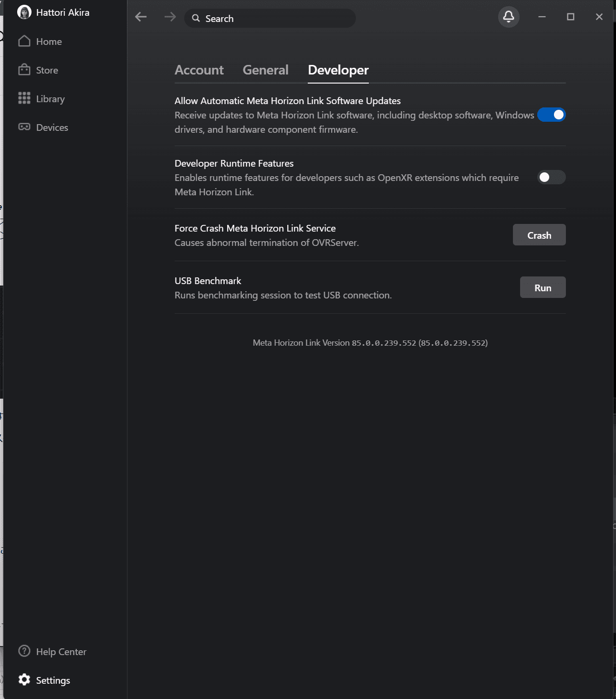
Task: Select the Developer tab
Action: point(338,70)
